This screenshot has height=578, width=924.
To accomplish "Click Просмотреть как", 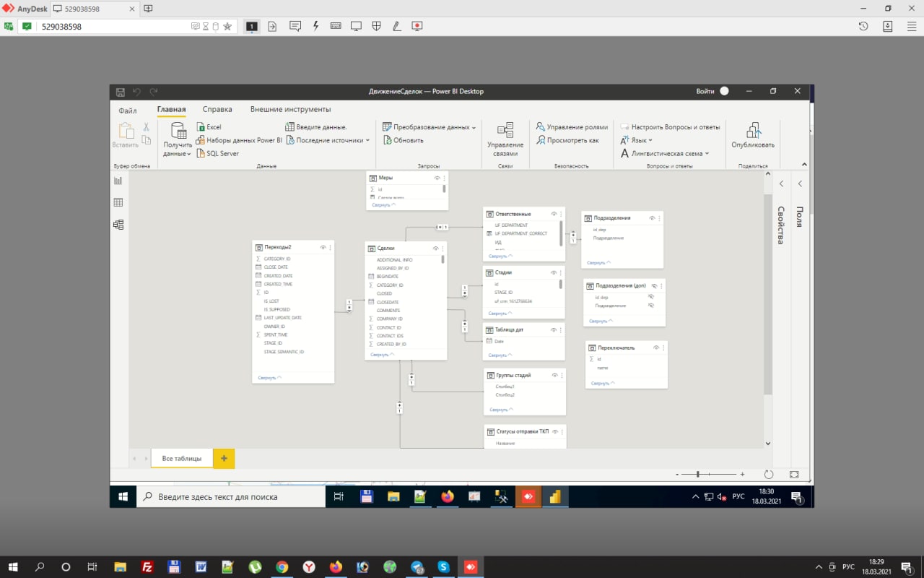I will click(x=567, y=140).
